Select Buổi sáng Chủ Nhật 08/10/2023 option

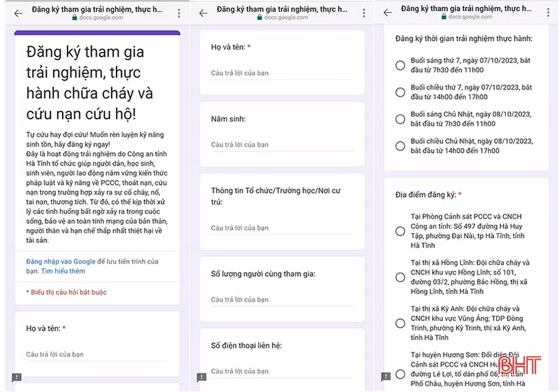(400, 119)
